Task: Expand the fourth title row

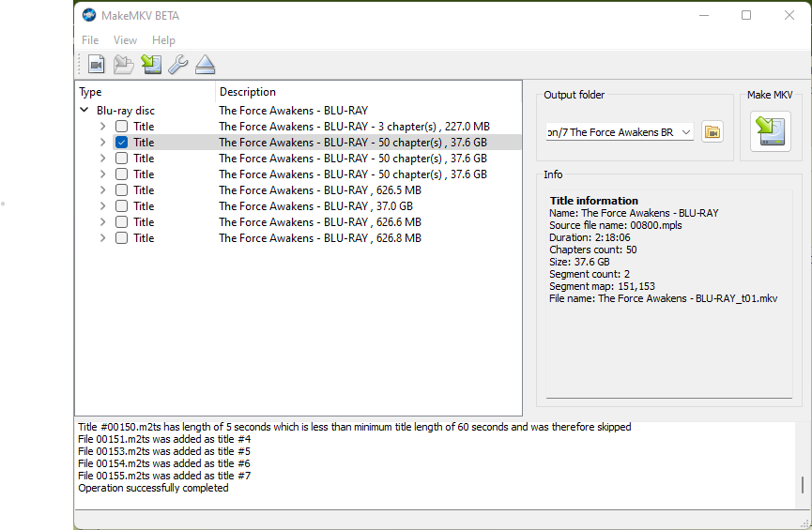Action: pyautogui.click(x=102, y=174)
